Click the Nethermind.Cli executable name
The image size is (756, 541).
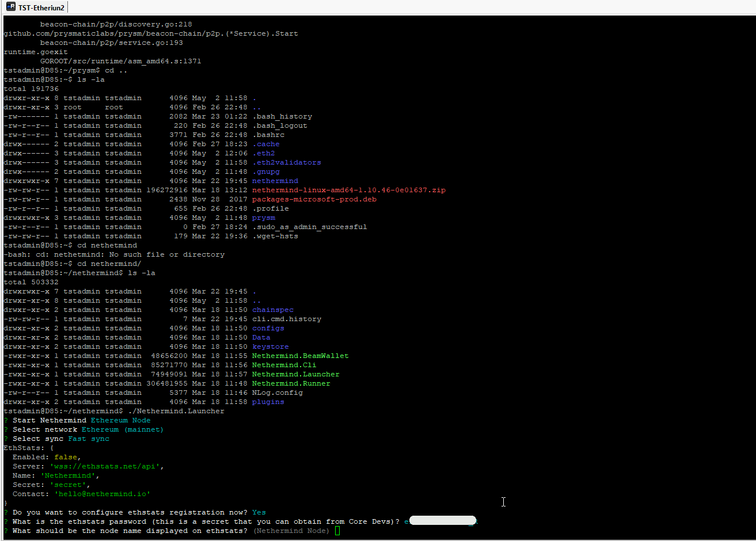284,365
